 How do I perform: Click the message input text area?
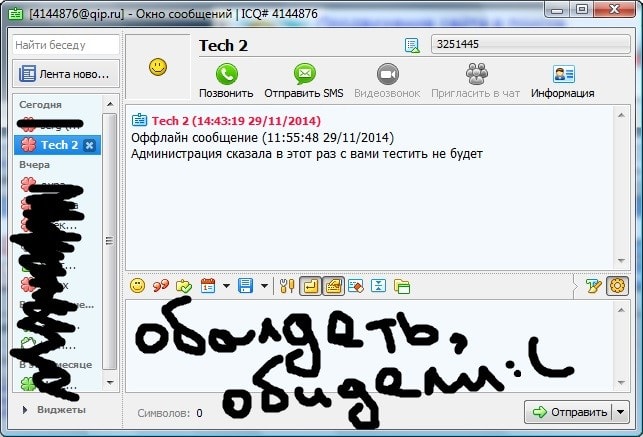(369, 346)
